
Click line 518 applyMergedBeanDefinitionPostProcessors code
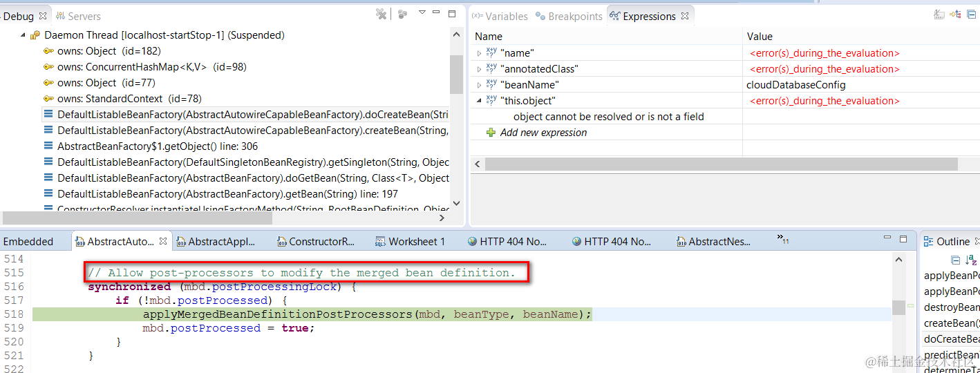[367, 314]
